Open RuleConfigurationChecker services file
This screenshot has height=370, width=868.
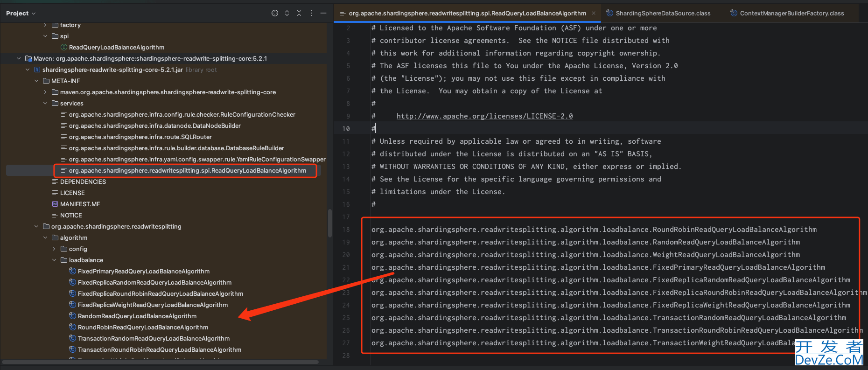pyautogui.click(x=182, y=114)
